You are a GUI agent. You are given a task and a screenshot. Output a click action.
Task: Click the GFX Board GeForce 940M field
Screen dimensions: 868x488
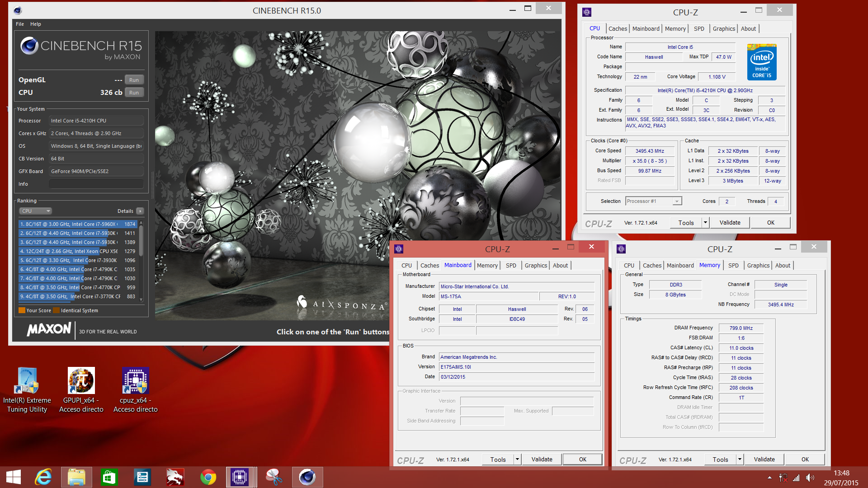pos(96,171)
